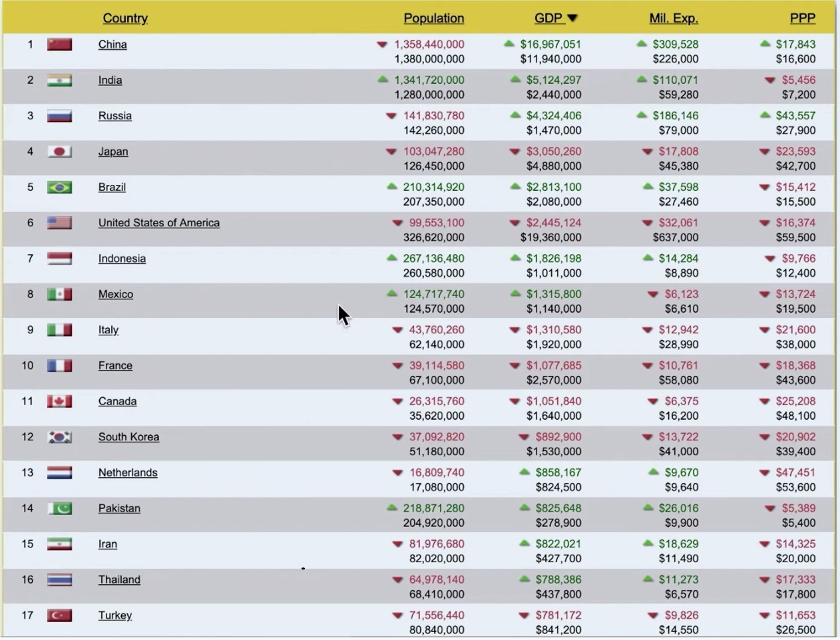Click the Country column header

(x=125, y=19)
